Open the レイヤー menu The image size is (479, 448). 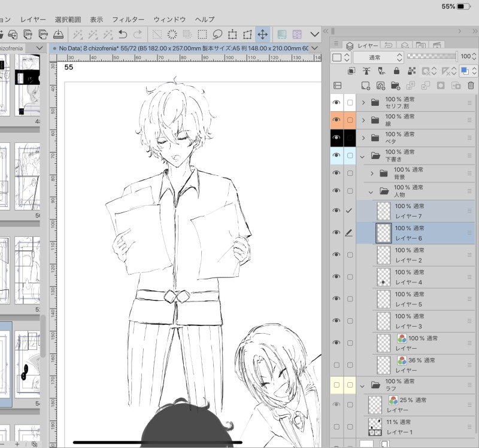click(x=33, y=20)
